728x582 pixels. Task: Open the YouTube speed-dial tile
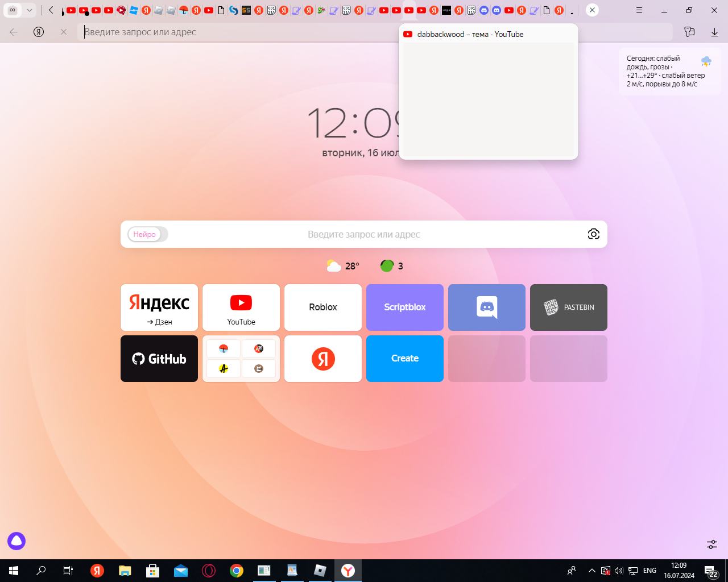241,307
